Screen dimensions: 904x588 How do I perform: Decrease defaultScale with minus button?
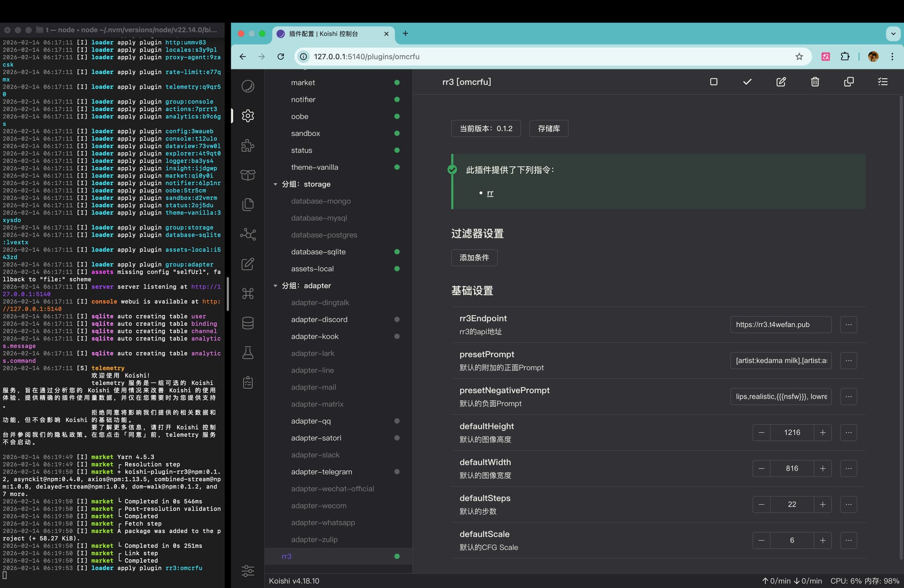coord(761,540)
